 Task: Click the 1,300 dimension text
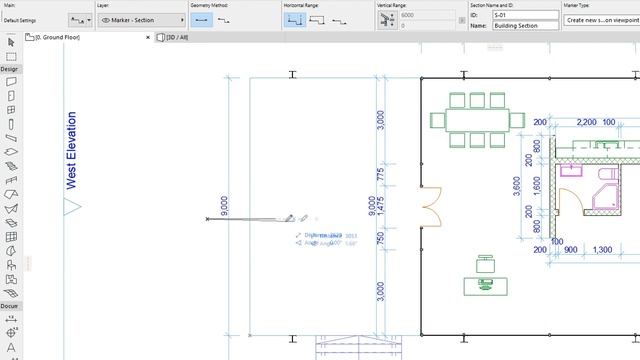point(602,249)
